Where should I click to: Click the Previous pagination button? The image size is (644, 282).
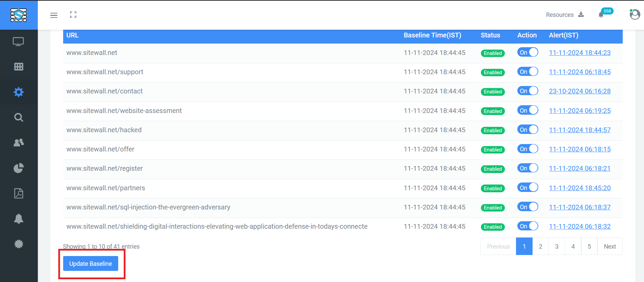point(498,246)
